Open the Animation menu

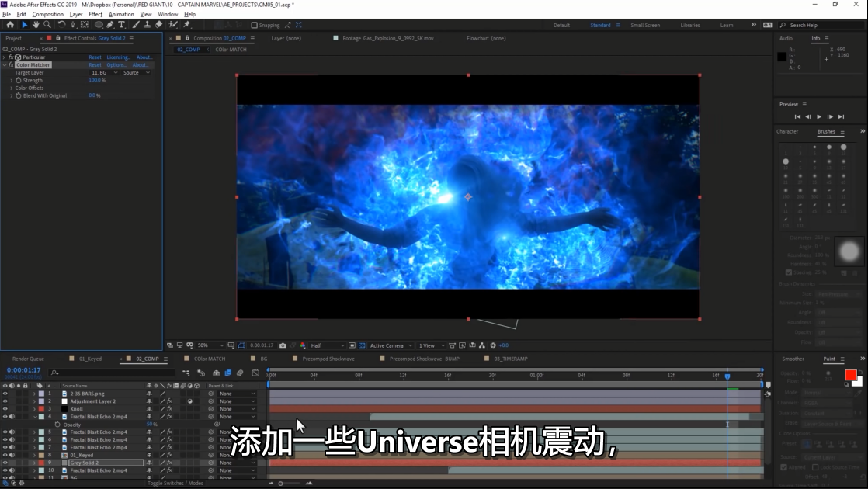(x=121, y=15)
